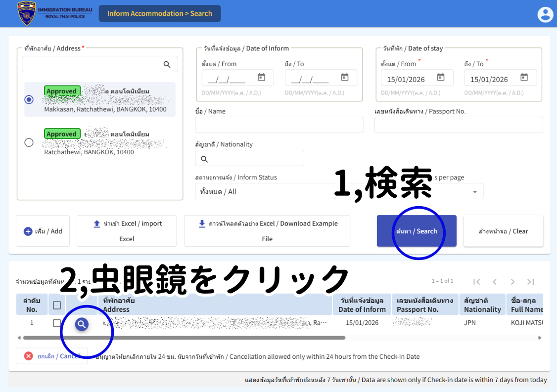Click the magnifier icon in result row 1
Image resolution: width=557 pixels, height=392 pixels.
82,324
